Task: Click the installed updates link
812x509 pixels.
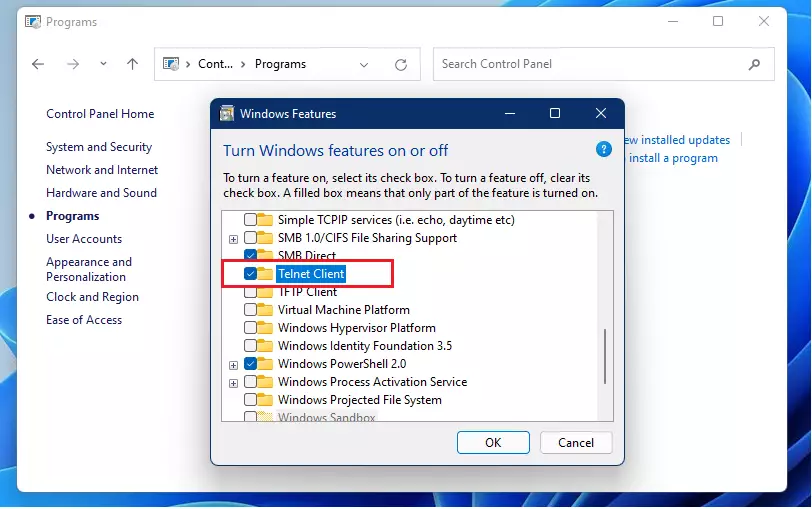Action: pos(677,140)
